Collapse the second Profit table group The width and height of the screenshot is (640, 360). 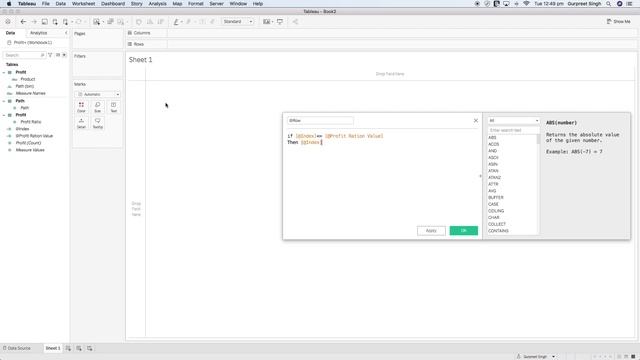pos(4,115)
